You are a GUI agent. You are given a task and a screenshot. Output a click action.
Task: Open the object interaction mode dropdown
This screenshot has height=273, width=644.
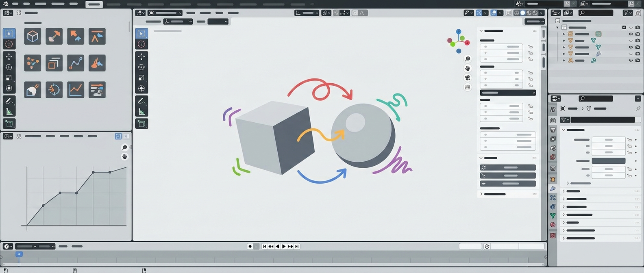165,13
